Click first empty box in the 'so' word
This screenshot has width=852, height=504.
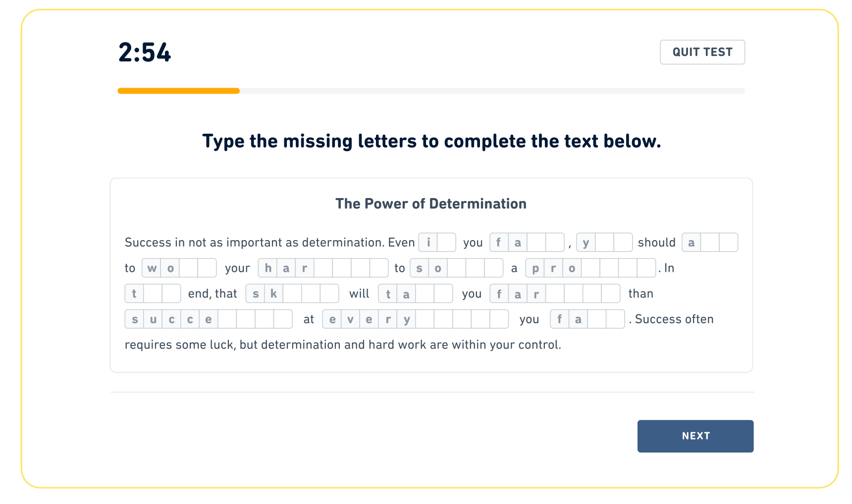[457, 268]
